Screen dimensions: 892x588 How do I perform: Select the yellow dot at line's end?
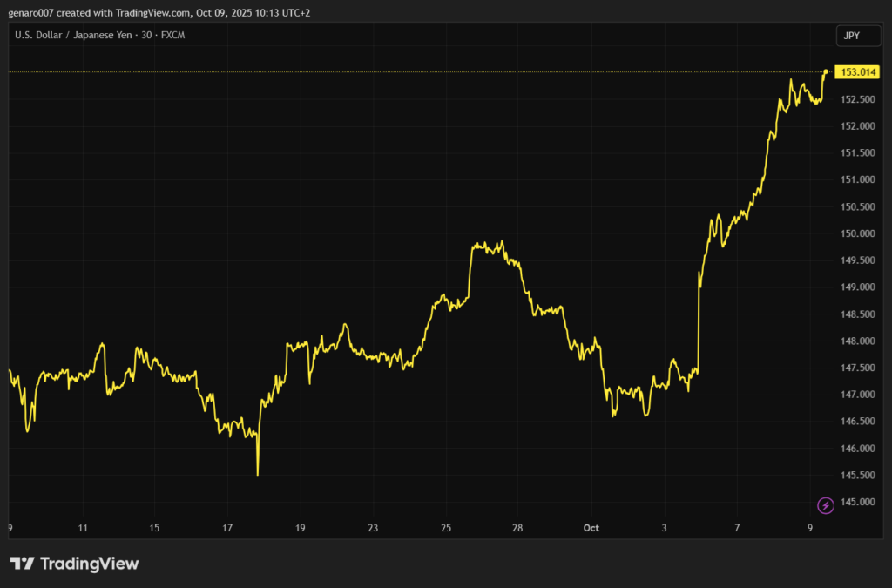coord(826,71)
